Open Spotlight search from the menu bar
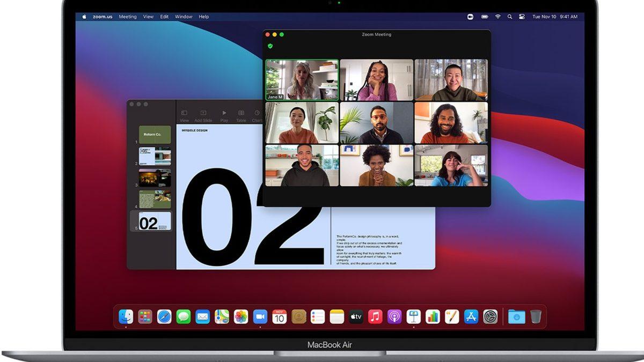 coord(509,17)
